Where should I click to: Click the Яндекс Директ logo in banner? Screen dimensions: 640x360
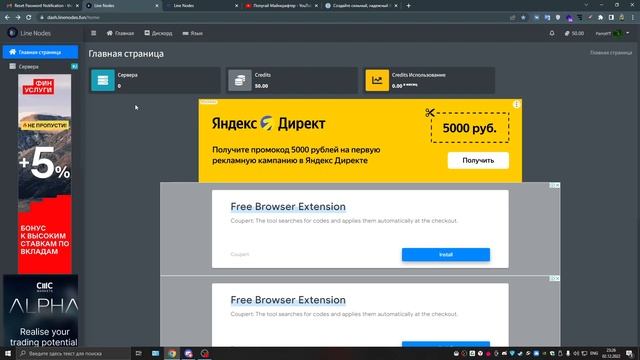pos(268,123)
